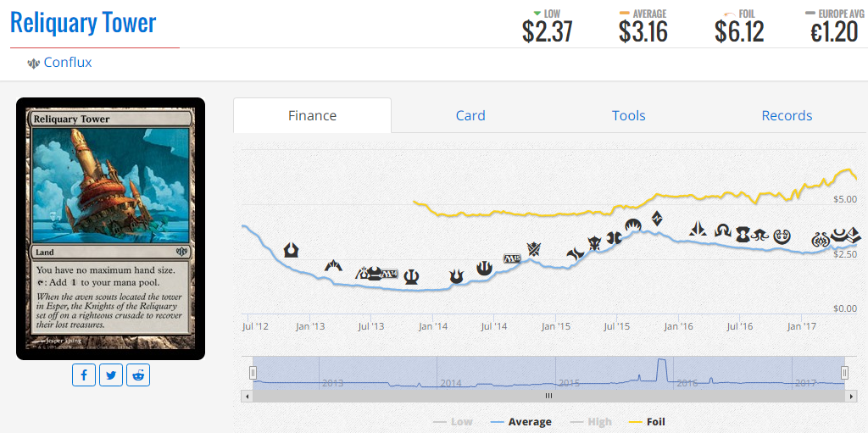Click the Kaladesh swirl set symbol

click(x=782, y=237)
